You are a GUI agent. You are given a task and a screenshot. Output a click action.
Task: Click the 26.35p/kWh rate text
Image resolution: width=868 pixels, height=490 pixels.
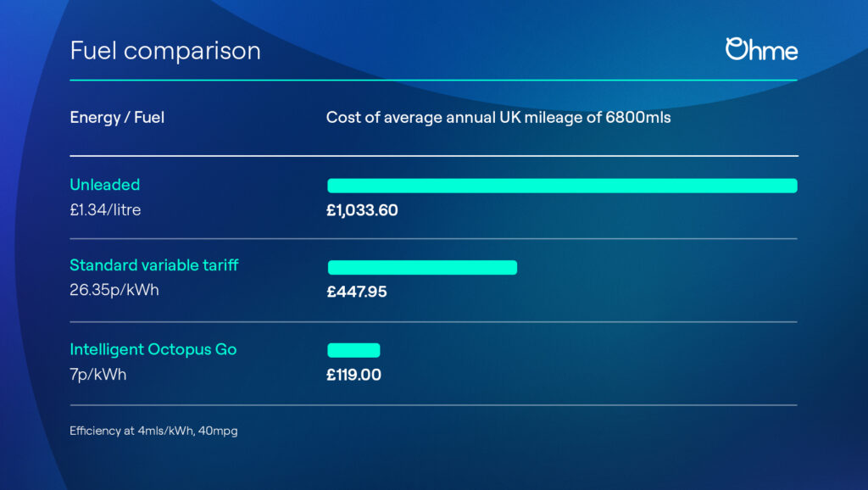114,290
